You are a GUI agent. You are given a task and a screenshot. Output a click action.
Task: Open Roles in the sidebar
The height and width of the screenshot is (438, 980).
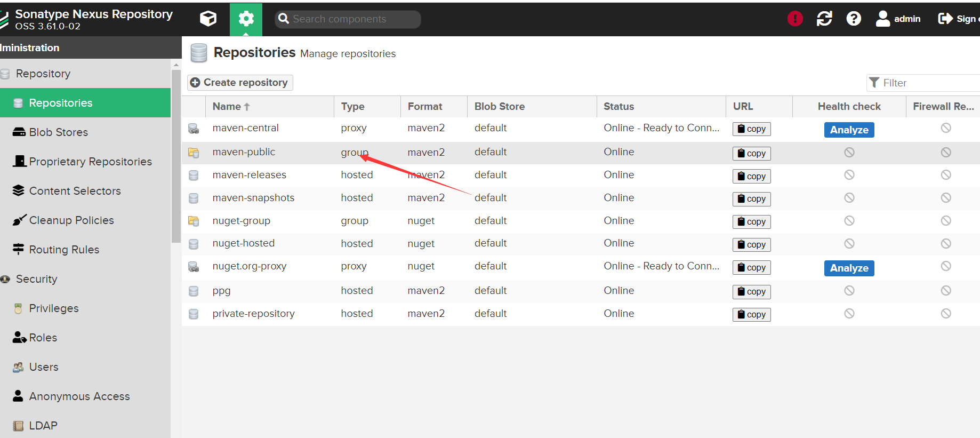[85, 338]
